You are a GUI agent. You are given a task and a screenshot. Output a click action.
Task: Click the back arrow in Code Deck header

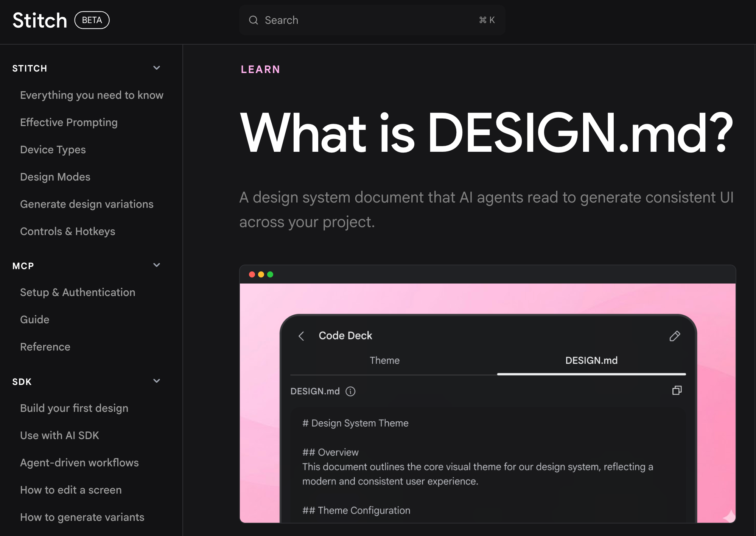point(302,336)
